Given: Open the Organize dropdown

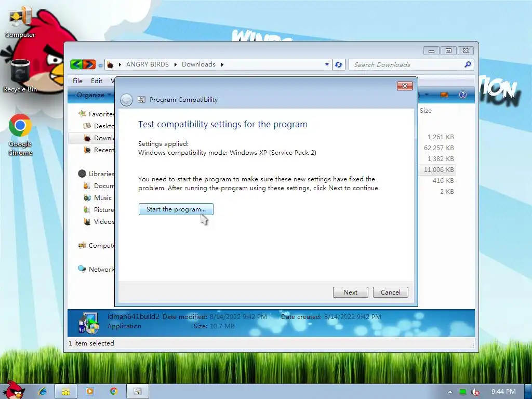Looking at the screenshot, I should pyautogui.click(x=94, y=95).
